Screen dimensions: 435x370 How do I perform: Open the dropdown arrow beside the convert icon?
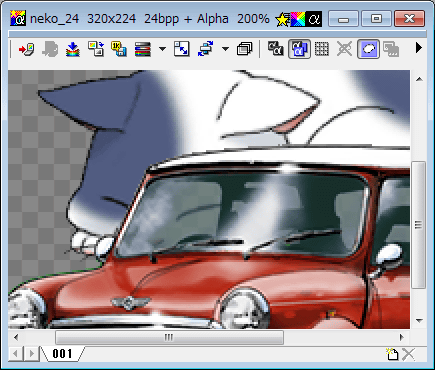(225, 49)
